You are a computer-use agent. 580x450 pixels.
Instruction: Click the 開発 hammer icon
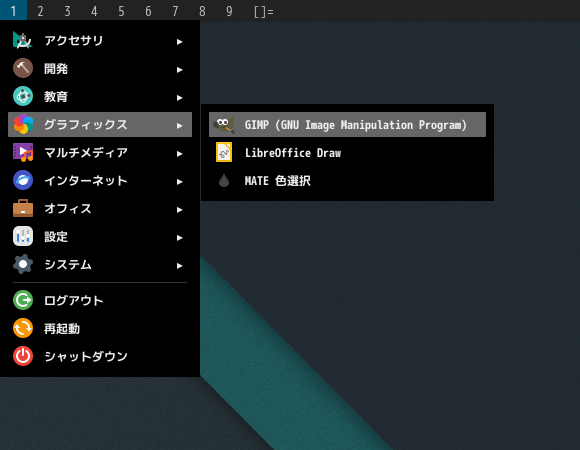coord(23,68)
